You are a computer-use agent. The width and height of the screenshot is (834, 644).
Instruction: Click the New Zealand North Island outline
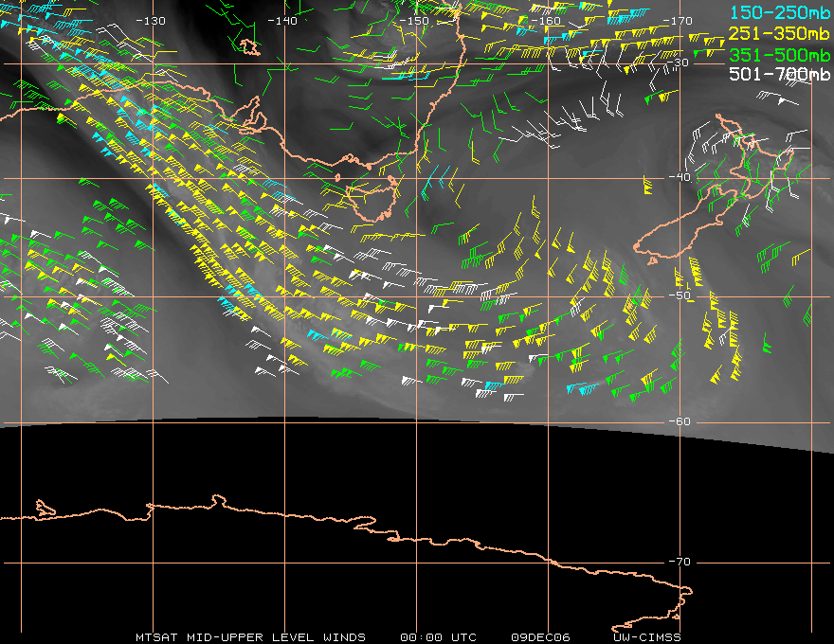755,154
